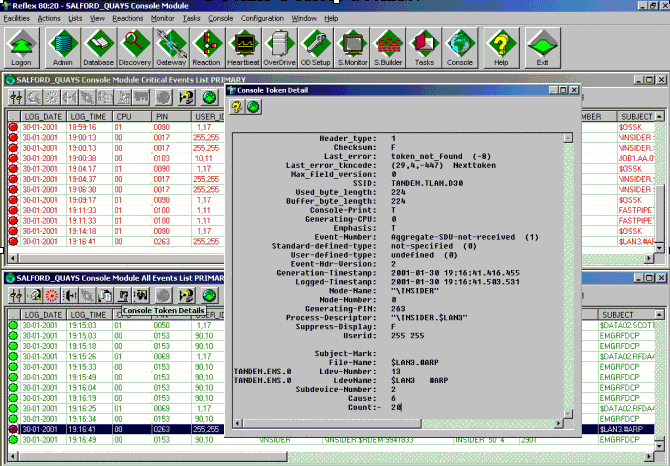Open the Database module

click(x=98, y=47)
